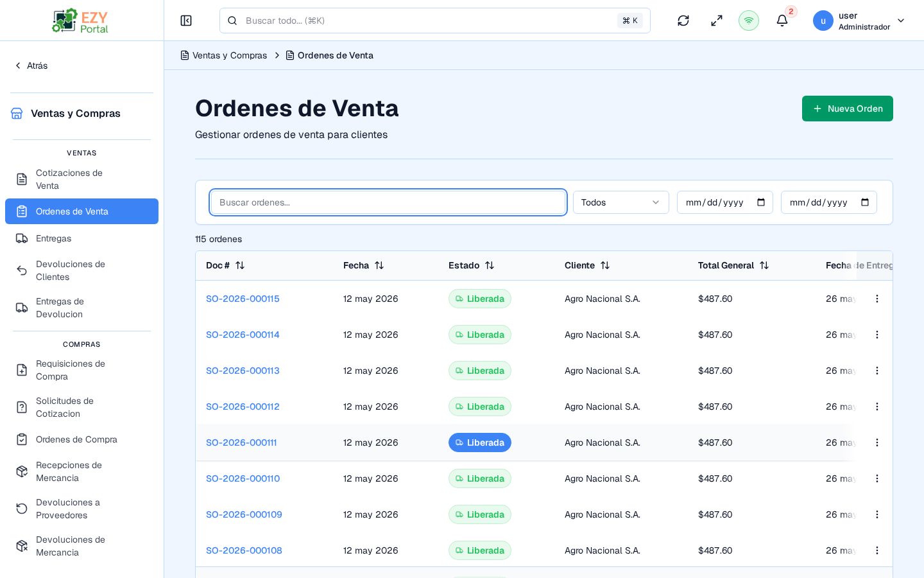Open notifications bell icon
The height and width of the screenshot is (578, 924).
(782, 21)
